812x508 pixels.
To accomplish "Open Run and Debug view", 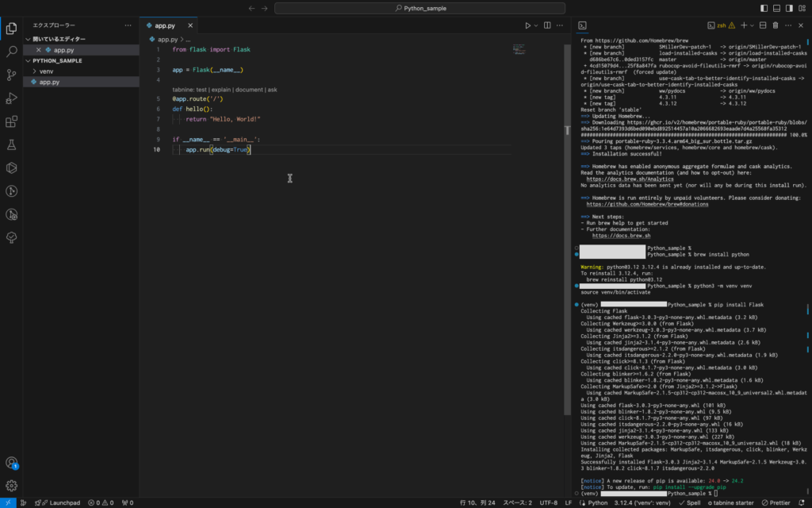I will [x=11, y=98].
